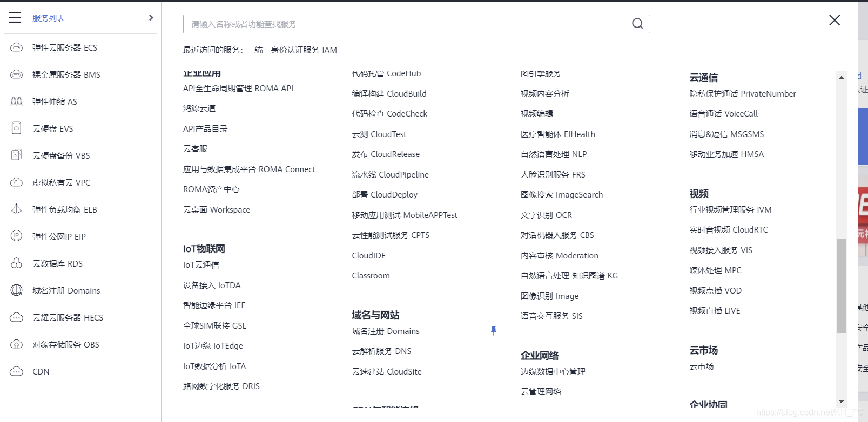Click the scrollbar up arrow
This screenshot has height=422, width=868.
tap(841, 78)
